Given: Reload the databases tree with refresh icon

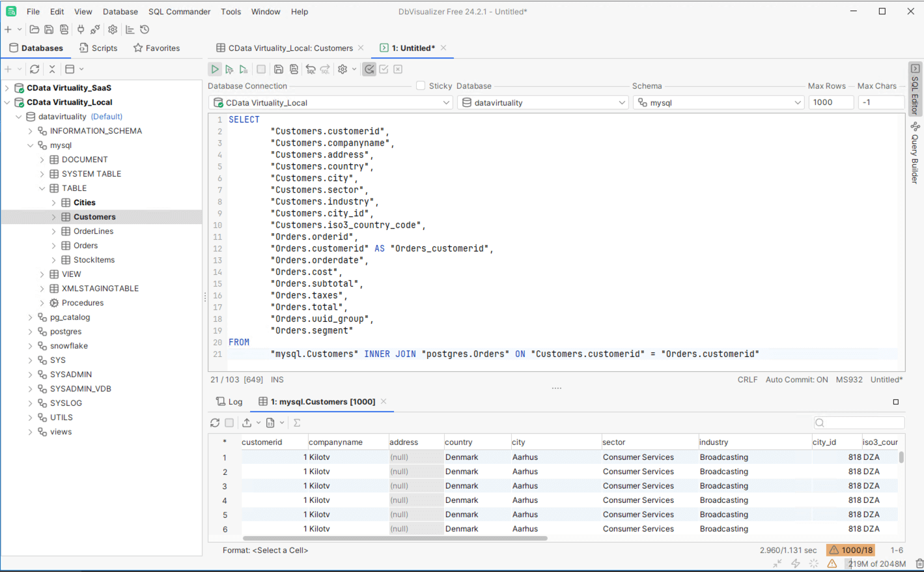Looking at the screenshot, I should [35, 69].
